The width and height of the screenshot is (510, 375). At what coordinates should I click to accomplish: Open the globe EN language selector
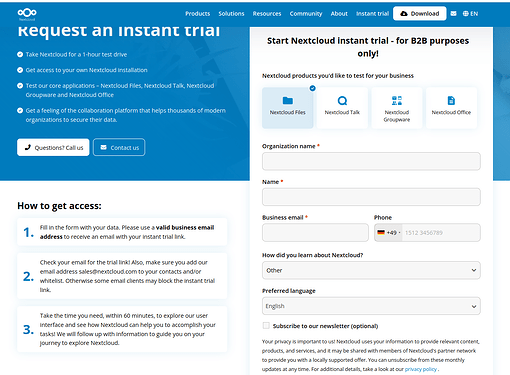point(470,14)
